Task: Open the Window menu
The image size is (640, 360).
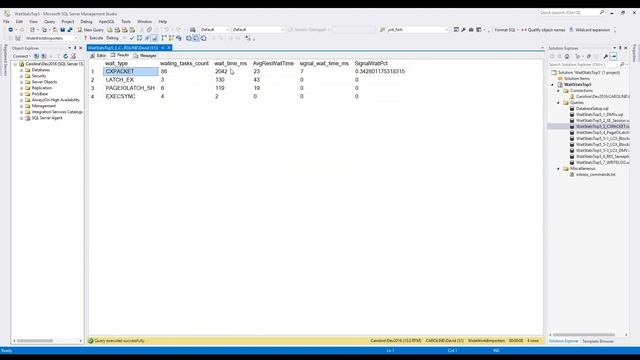Action: [x=144, y=21]
